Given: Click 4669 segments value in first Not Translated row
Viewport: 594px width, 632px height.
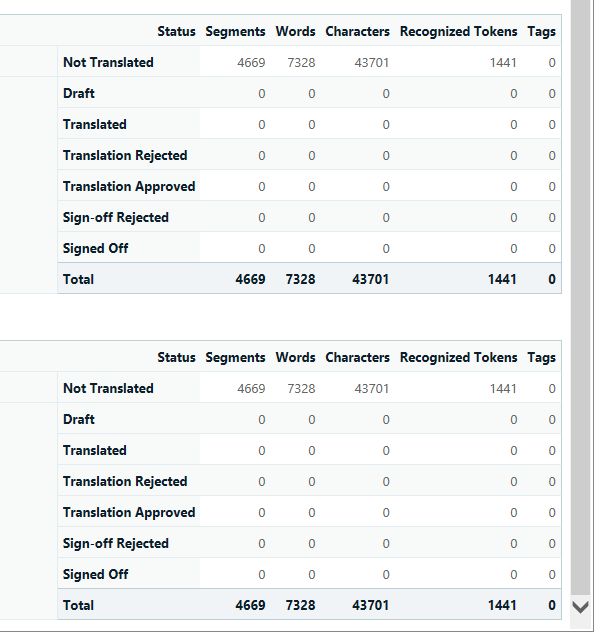Looking at the screenshot, I should coord(251,62).
